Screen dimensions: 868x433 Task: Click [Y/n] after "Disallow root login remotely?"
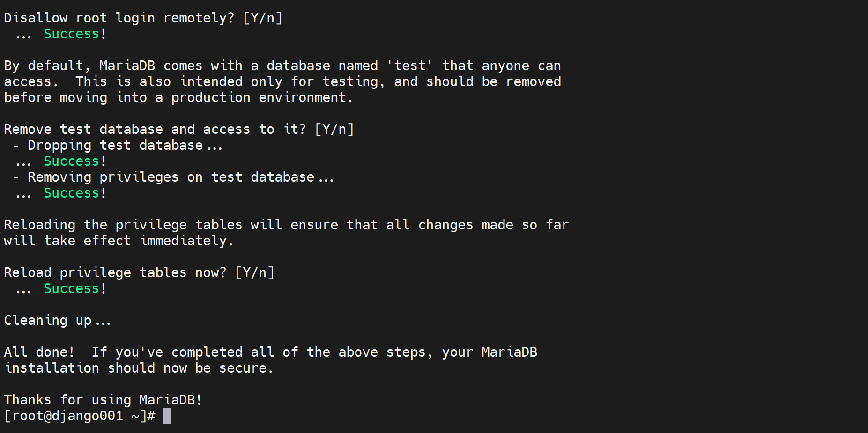262,18
